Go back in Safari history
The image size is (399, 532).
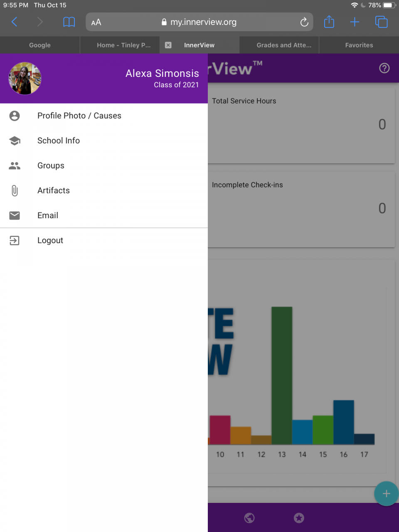pos(15,22)
